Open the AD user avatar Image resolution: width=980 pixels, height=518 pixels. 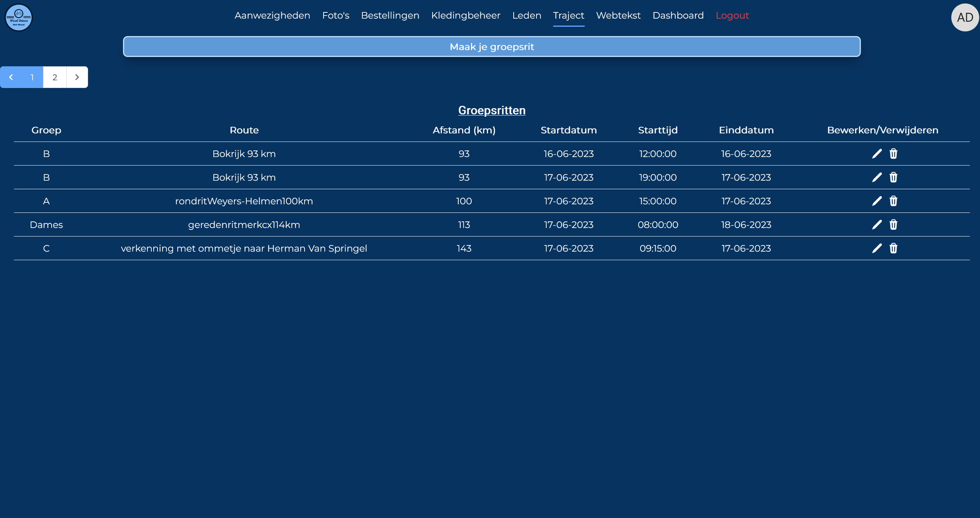pos(964,17)
